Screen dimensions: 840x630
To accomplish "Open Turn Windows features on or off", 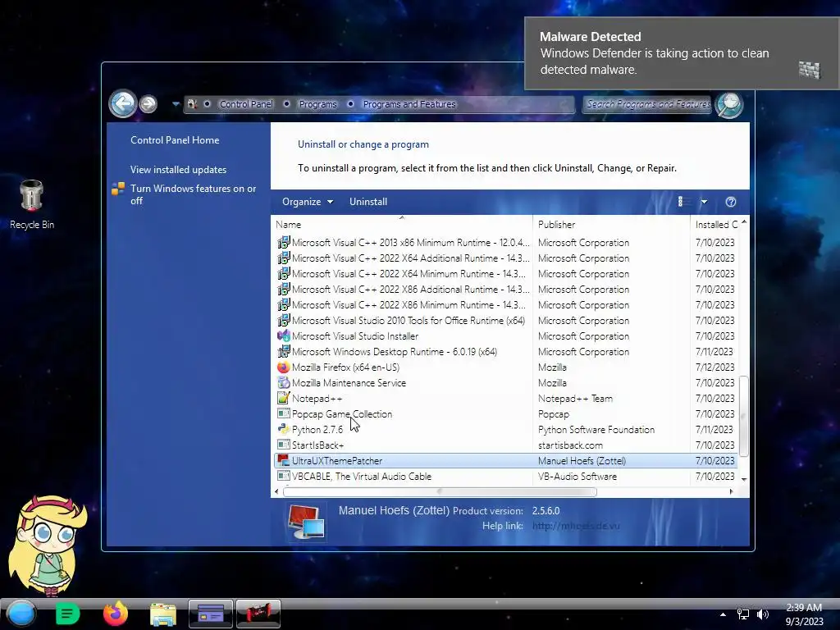I will 193,194.
